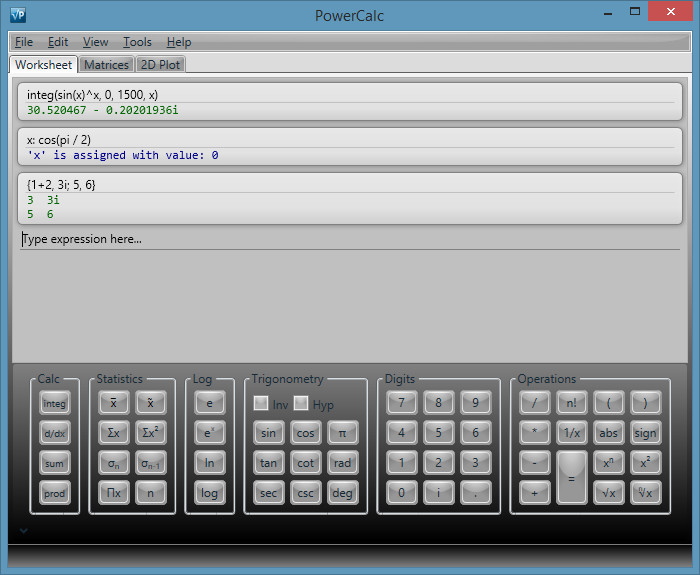Screen dimensions: 700x575
Task: Click the open parenthesis ( button
Action: [608, 403]
